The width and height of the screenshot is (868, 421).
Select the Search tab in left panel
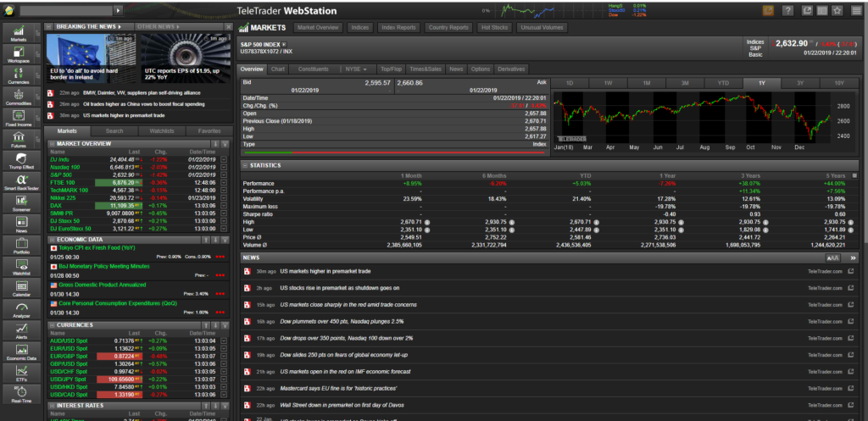[x=114, y=131]
